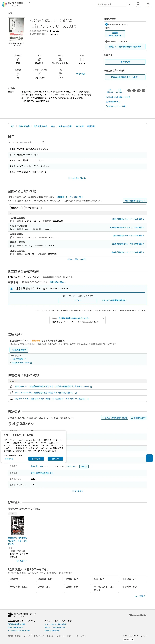This screenshot has width=155, height=644.
Task: Jump to 全国の図書館 section tab
Action: [x=24, y=126]
